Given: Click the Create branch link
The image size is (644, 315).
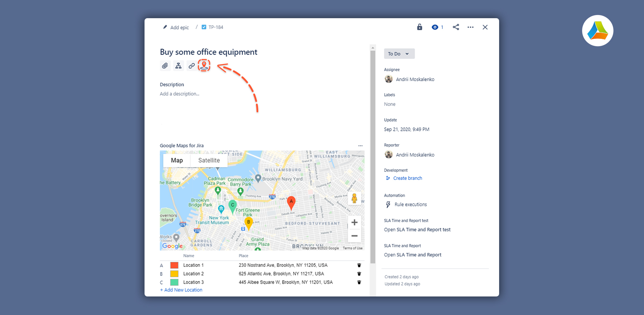Looking at the screenshot, I should [x=407, y=178].
